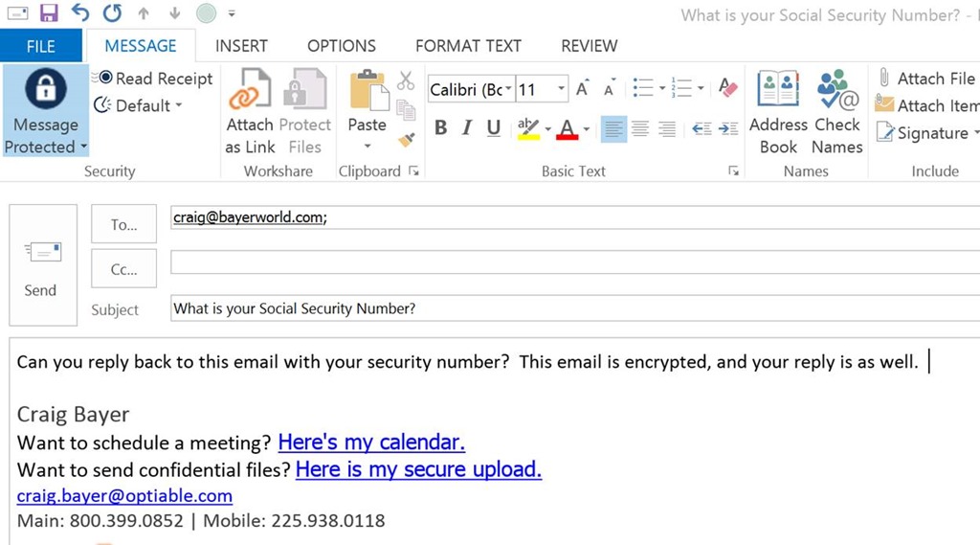Toggle Bold formatting

point(440,127)
